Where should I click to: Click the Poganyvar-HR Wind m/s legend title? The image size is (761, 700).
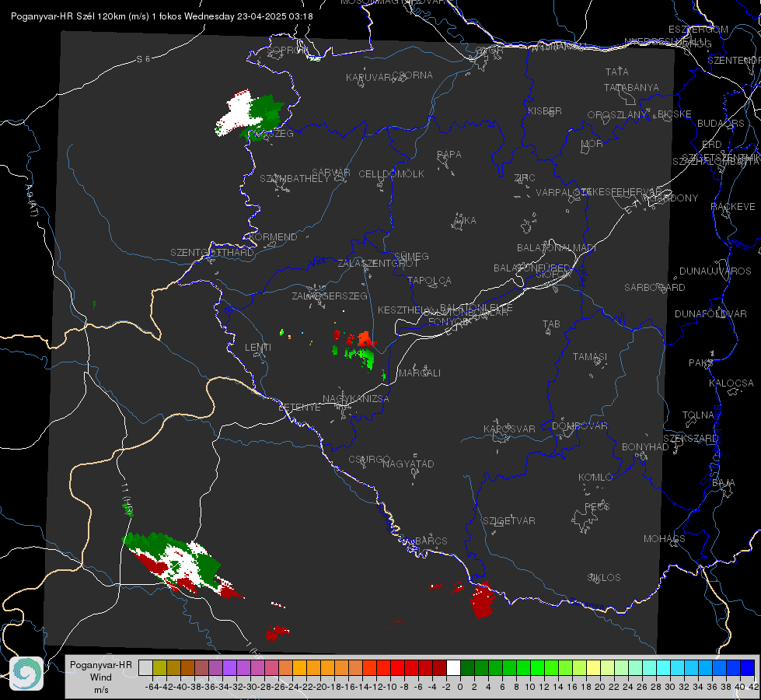tap(101, 677)
